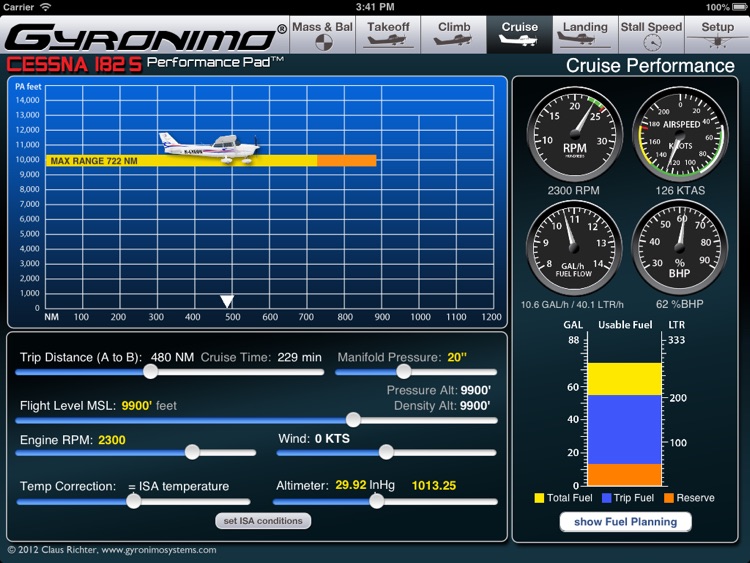750x563 pixels.
Task: Click the 126 KTAS readout
Action: (x=680, y=190)
